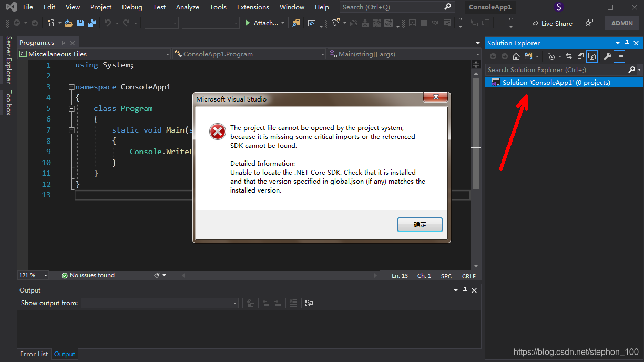Open the Server Explorer side tab
The height and width of the screenshot is (362, 644).
click(x=8, y=60)
